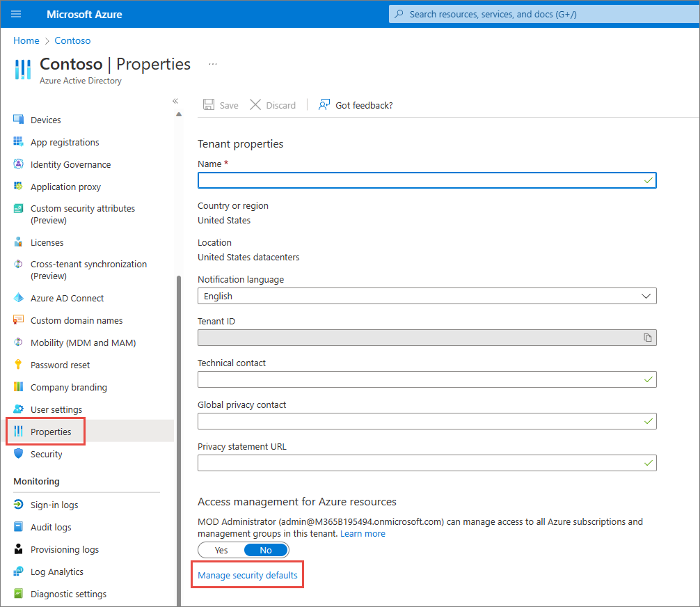The height and width of the screenshot is (607, 700).
Task: Click the Diagnostic settings icon
Action: 18,593
